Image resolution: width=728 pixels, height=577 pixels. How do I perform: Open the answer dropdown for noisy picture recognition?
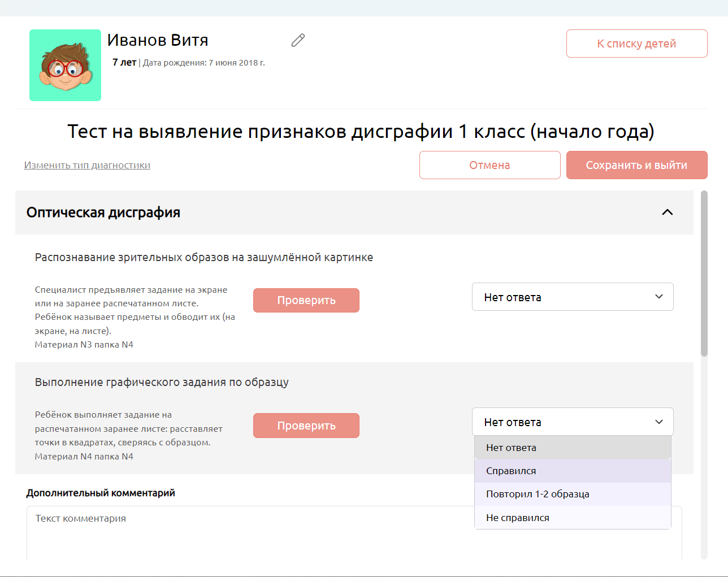click(x=572, y=297)
